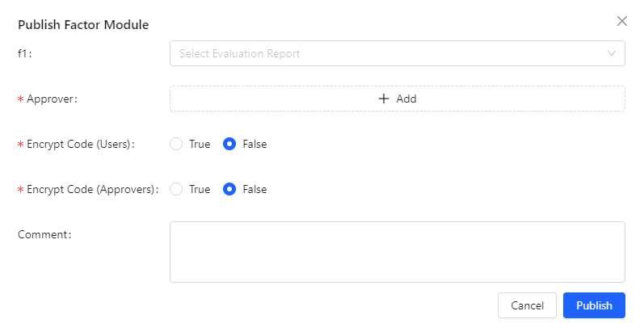This screenshot has width=644, height=332.
Task: Click the red asterisk beside Encrypt Code (Users)
Action: (20, 145)
